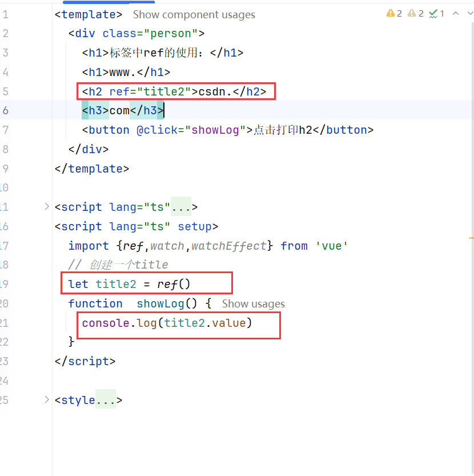This screenshot has width=474, height=476.
Task: Click the closing /script tag
Action: (85, 361)
